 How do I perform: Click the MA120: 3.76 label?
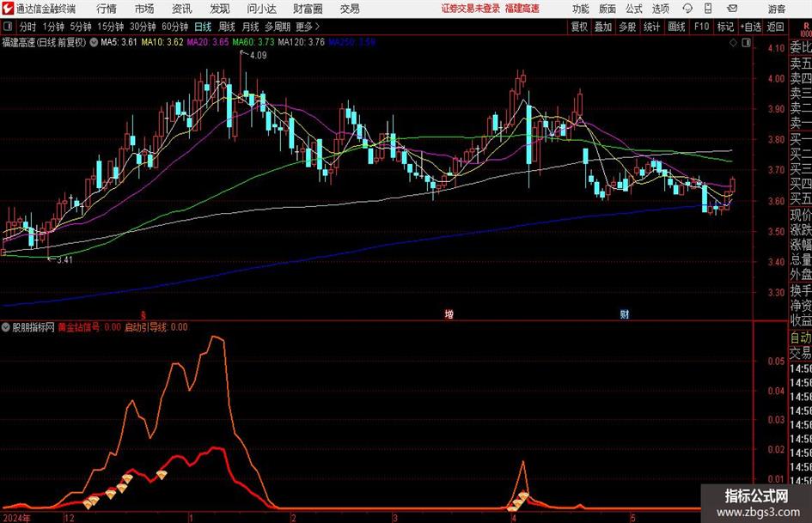coord(302,42)
